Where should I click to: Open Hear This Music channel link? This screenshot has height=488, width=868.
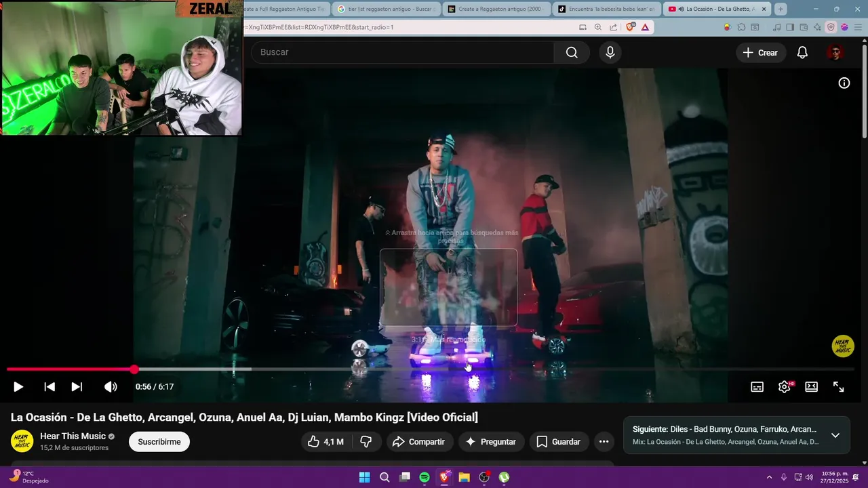click(x=73, y=436)
